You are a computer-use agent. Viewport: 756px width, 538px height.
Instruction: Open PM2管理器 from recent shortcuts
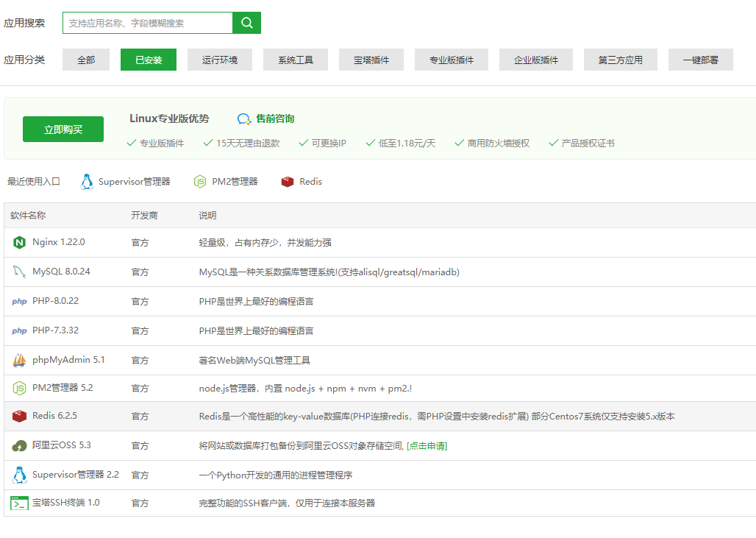pos(235,182)
